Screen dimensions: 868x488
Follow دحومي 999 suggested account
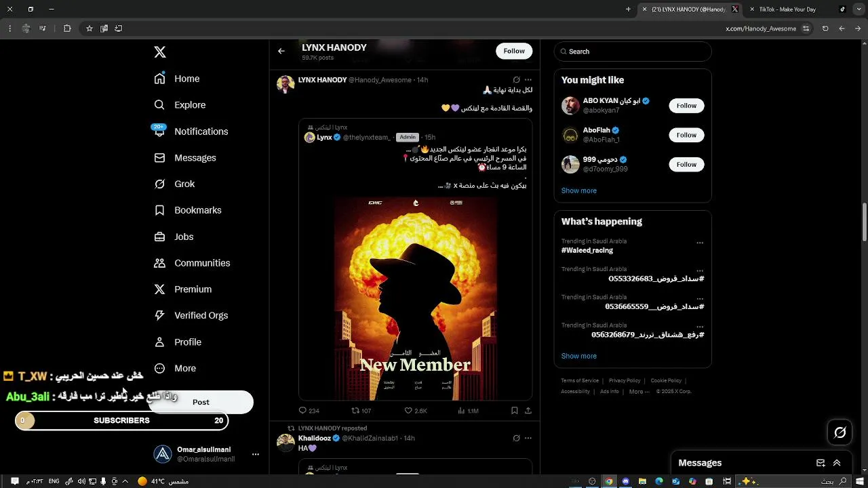[686, 165]
